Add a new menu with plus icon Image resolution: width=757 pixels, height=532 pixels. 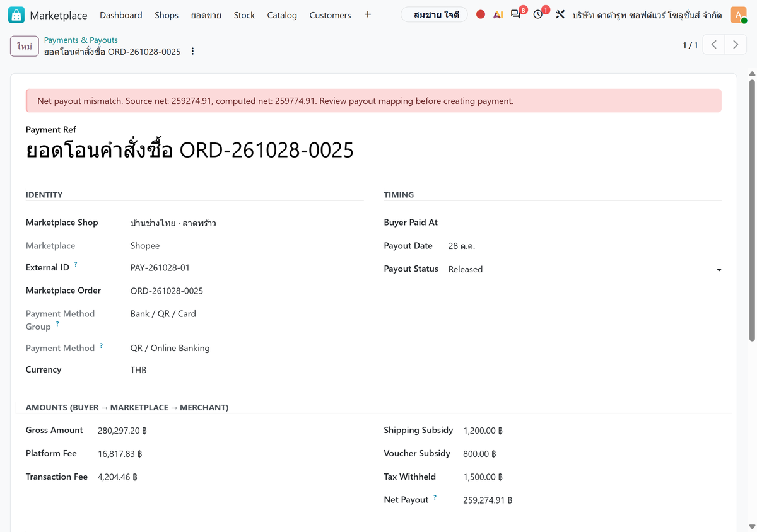pos(368,14)
